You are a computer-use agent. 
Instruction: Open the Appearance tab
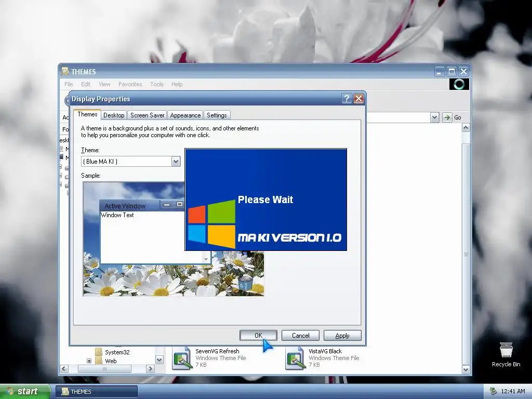pyautogui.click(x=185, y=115)
